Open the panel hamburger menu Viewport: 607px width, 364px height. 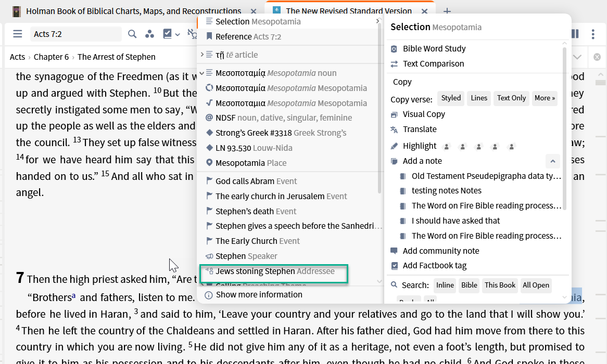pos(17,34)
